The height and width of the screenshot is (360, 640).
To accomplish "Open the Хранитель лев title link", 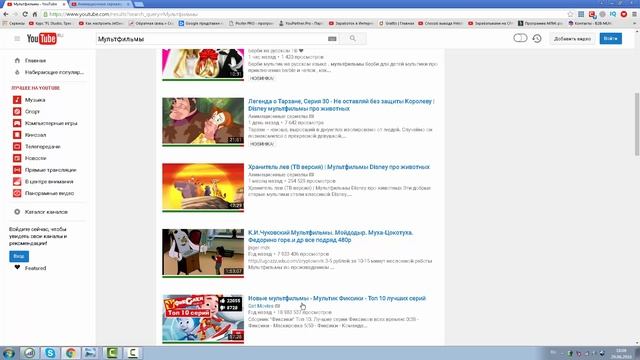I will point(339,167).
